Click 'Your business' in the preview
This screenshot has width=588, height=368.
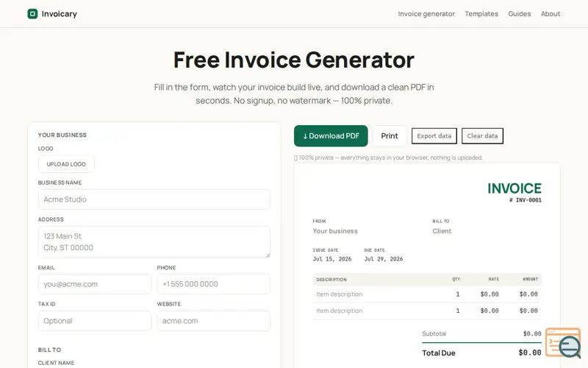[x=335, y=231]
